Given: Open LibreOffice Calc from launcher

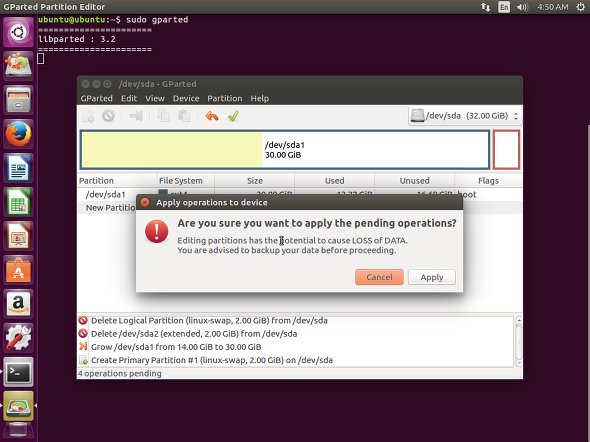Looking at the screenshot, I should tap(18, 202).
